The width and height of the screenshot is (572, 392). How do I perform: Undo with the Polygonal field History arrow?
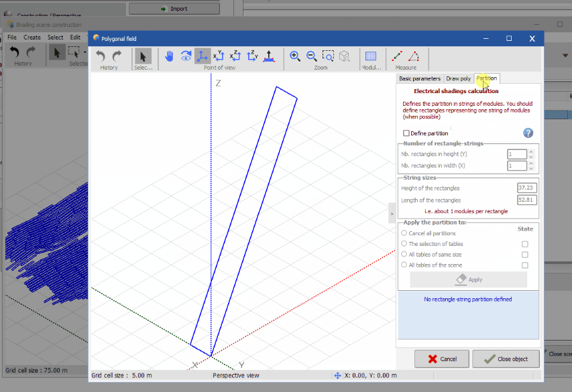(101, 56)
